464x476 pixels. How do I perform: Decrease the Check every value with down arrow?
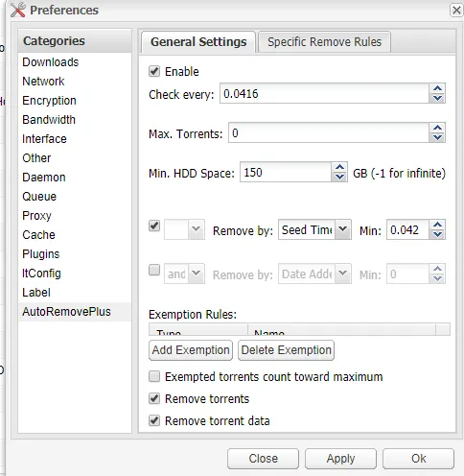pos(437,98)
